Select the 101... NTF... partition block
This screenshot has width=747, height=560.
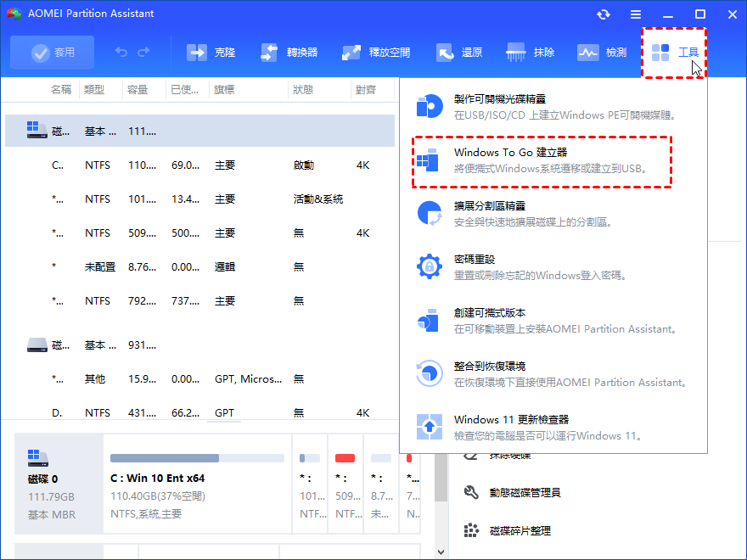(310, 484)
